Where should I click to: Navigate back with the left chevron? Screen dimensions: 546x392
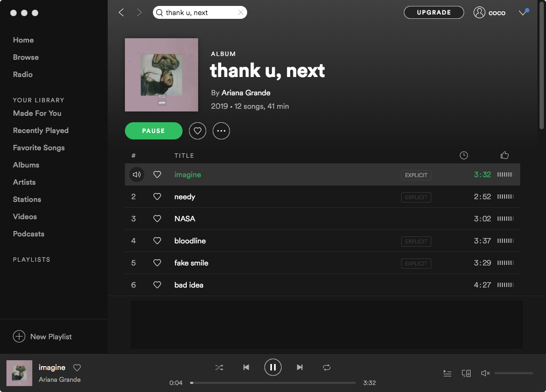pos(121,12)
